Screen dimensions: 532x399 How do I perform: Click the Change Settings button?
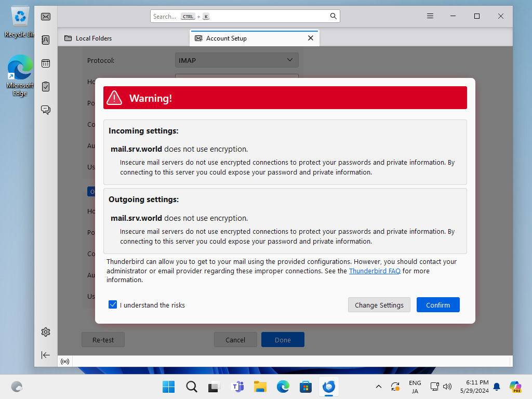pos(379,305)
